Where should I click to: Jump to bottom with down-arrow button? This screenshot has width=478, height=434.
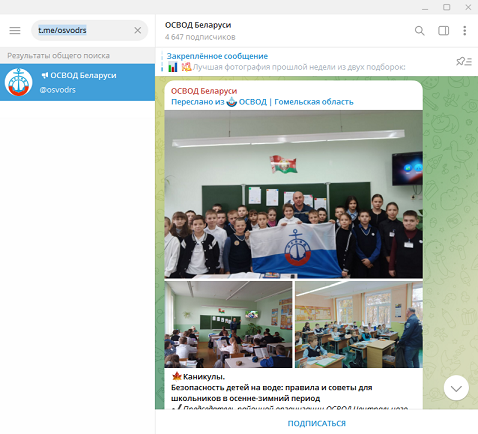(456, 388)
